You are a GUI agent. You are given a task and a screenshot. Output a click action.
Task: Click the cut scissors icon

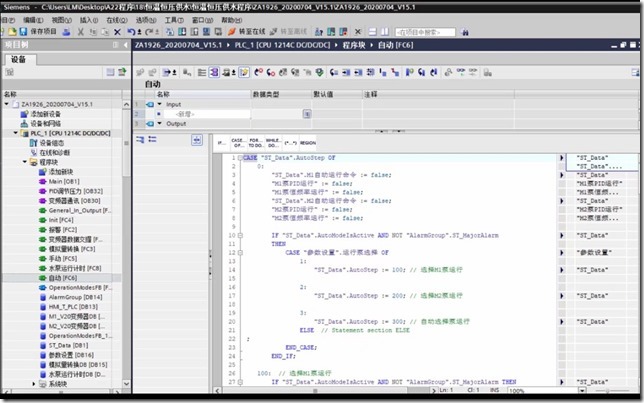[x=81, y=32]
